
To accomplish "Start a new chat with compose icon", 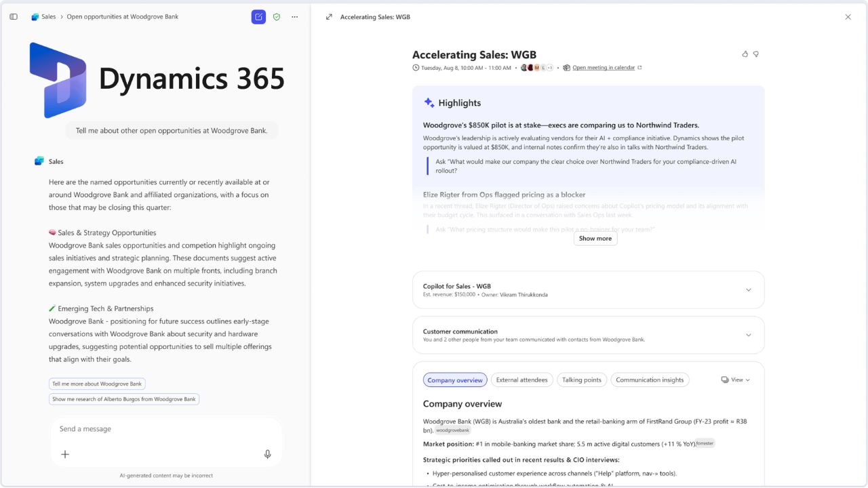I will click(258, 17).
